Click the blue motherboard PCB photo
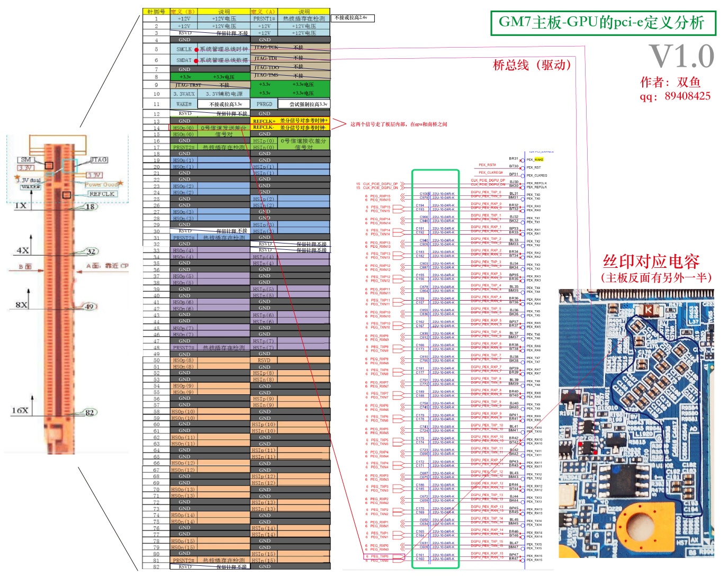Viewport: 728px width, 577px height. coord(636,423)
